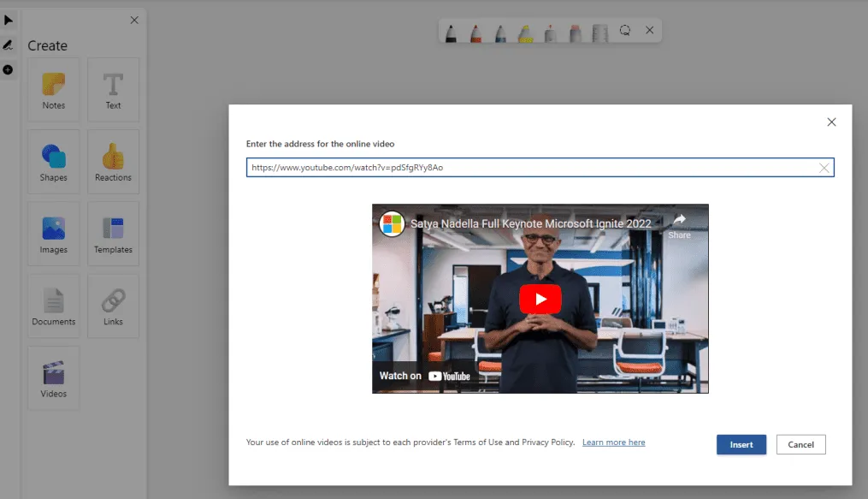Open the ruler tool
Image resolution: width=868 pixels, height=499 pixels.
click(598, 31)
